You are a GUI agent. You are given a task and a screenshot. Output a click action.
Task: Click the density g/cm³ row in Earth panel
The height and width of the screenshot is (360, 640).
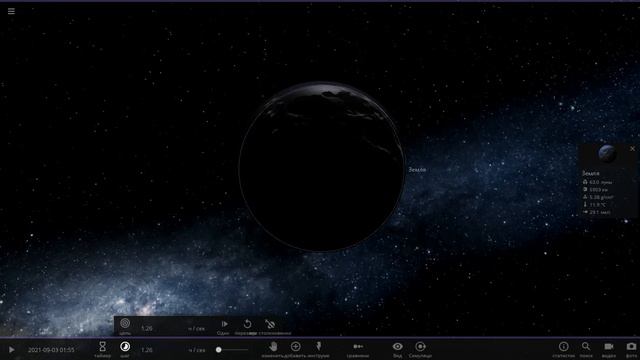pyautogui.click(x=598, y=197)
